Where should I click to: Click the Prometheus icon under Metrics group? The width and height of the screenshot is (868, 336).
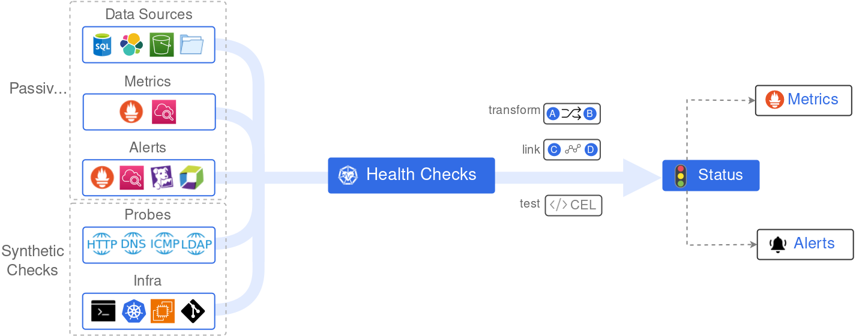(x=131, y=112)
